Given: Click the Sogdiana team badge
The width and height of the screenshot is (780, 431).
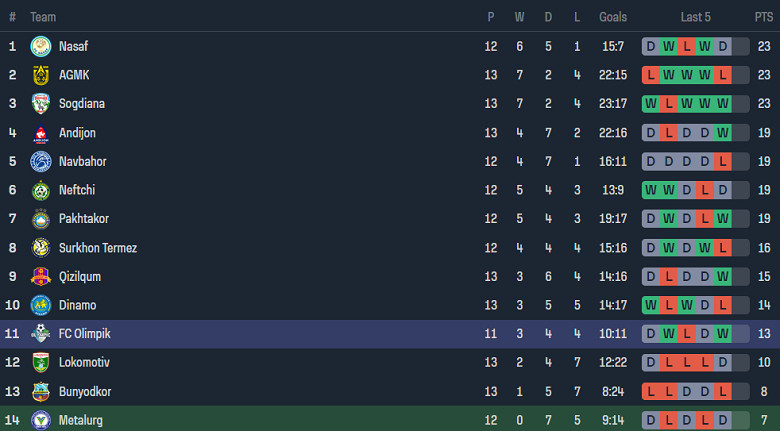Looking at the screenshot, I should [x=41, y=104].
